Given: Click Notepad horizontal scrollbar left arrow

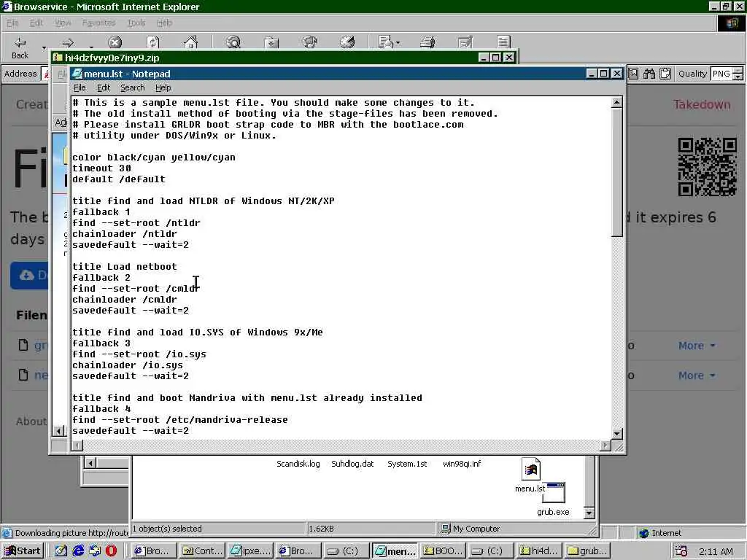Looking at the screenshot, I should click(77, 446).
